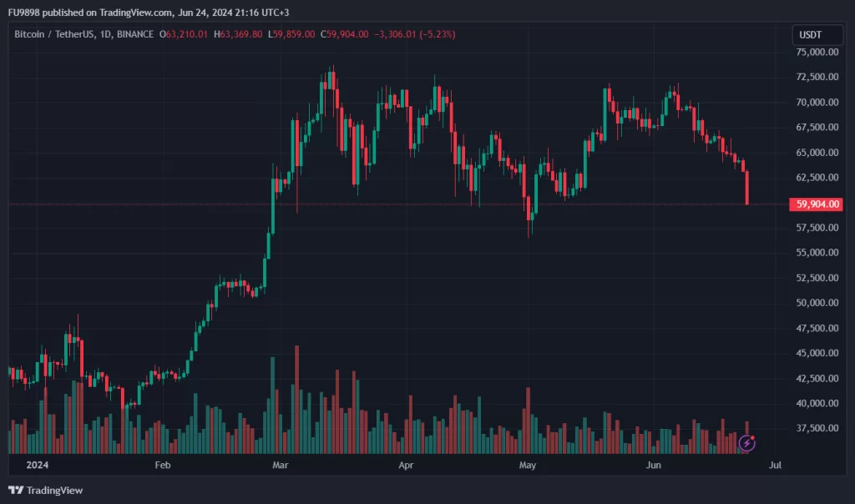Click the TradingView logo icon
Viewport: 855px width, 504px height.
tap(15, 490)
